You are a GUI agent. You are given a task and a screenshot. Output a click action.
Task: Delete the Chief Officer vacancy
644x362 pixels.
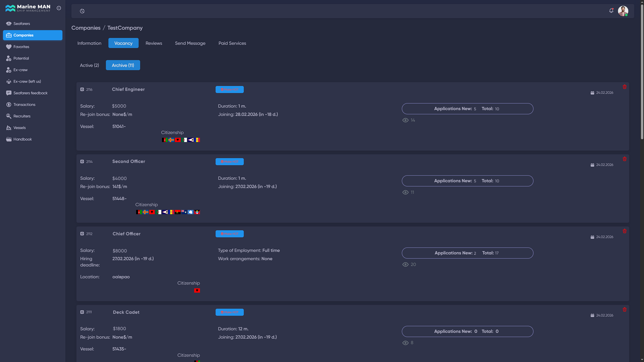click(x=625, y=231)
